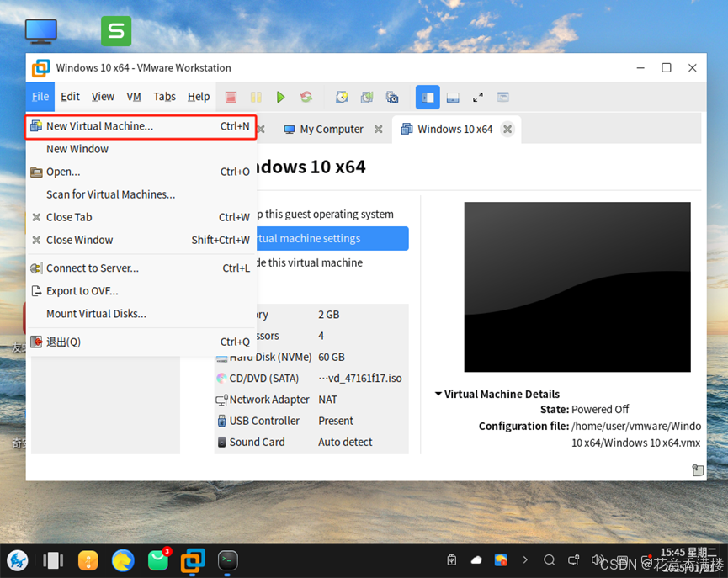Open the View menu
The height and width of the screenshot is (578, 728).
pos(103,97)
